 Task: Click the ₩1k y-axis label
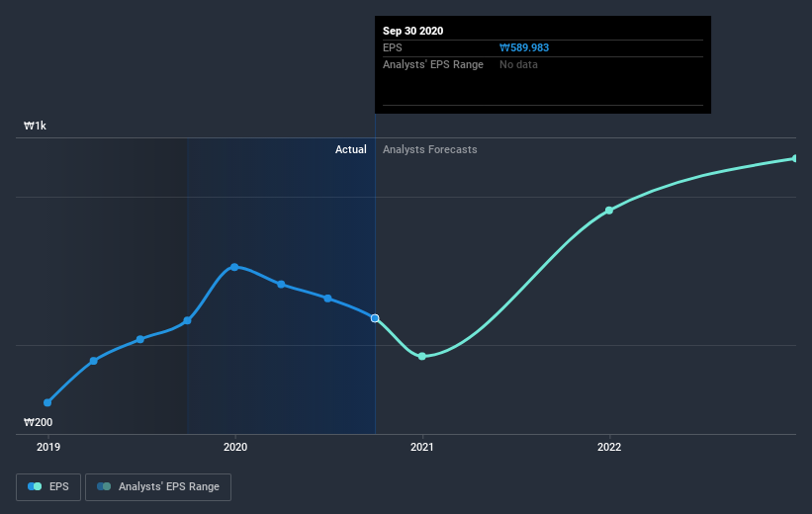[x=35, y=126]
